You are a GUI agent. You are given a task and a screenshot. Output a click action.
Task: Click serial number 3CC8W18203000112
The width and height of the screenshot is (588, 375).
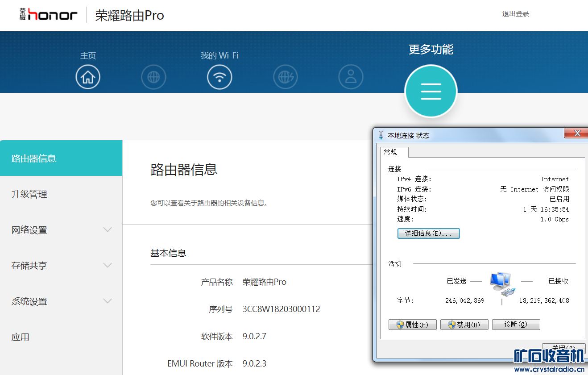(x=281, y=309)
